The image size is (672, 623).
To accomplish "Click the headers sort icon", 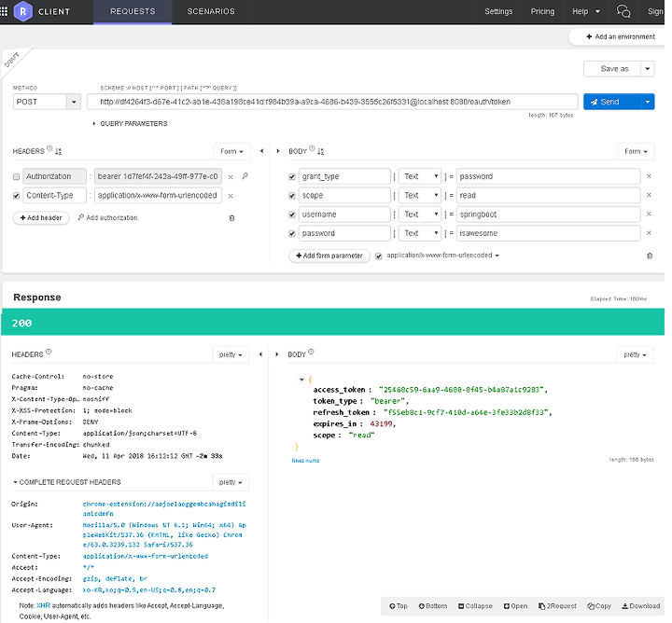I will pyautogui.click(x=58, y=152).
